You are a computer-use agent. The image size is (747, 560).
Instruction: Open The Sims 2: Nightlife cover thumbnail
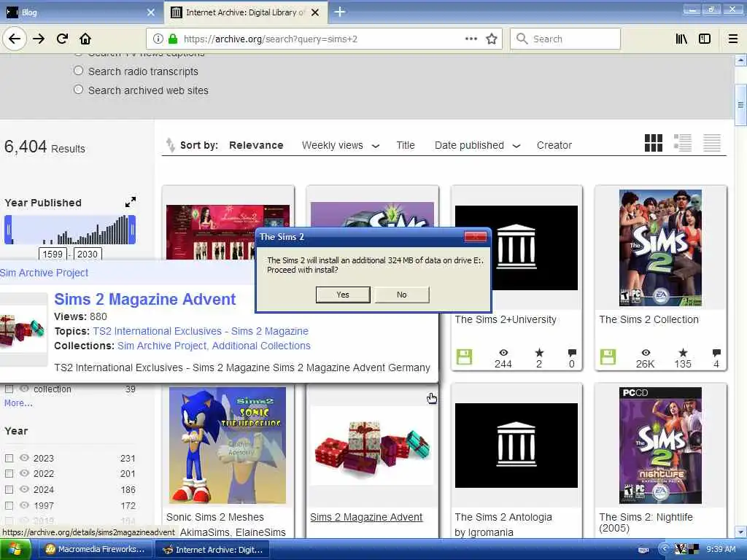pos(660,446)
